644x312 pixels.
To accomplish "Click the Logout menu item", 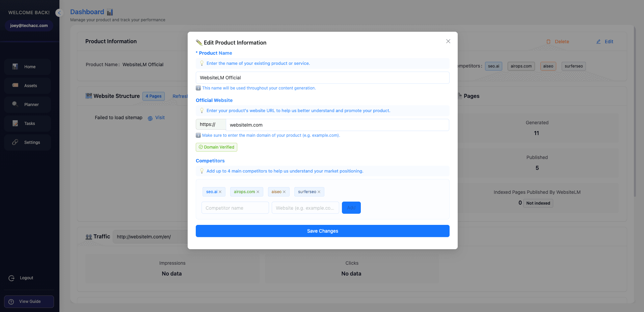I will [x=21, y=278].
